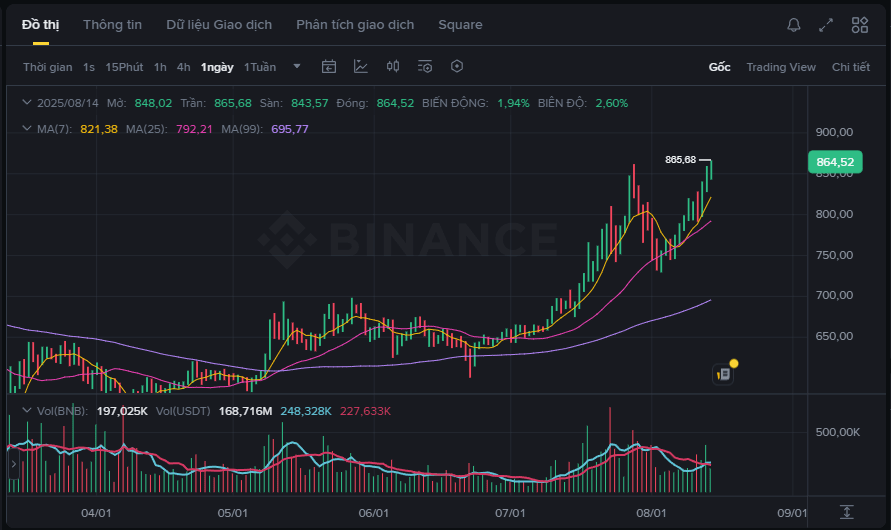
Task: Select the 15Phút time interval
Action: (124, 67)
